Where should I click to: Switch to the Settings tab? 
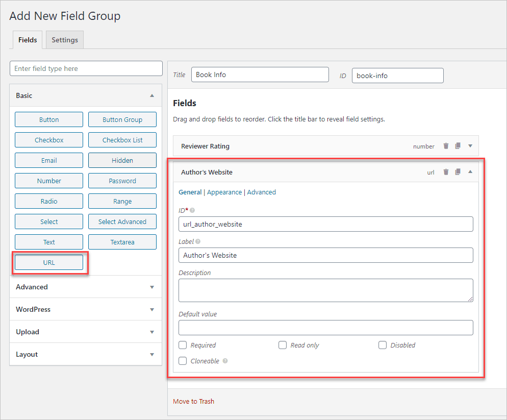coord(65,40)
